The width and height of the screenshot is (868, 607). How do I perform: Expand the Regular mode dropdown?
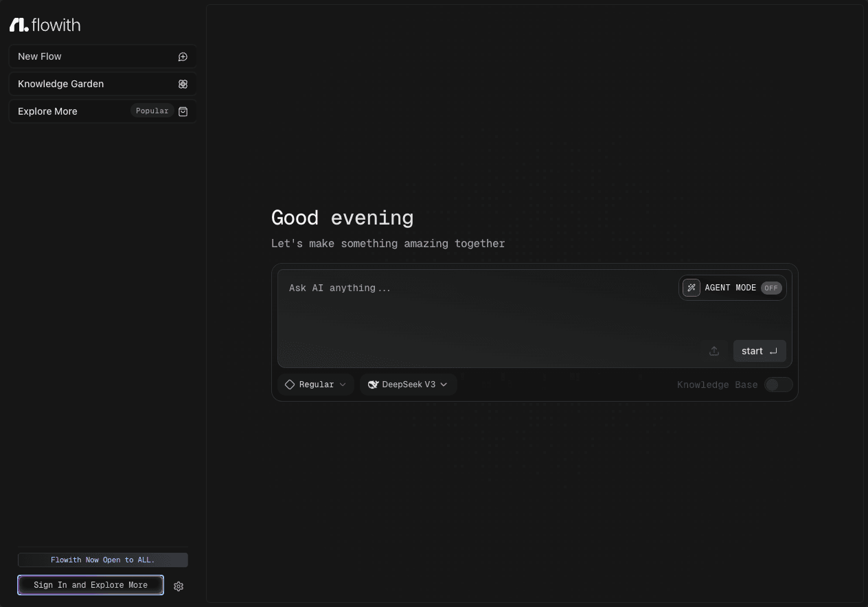(316, 385)
